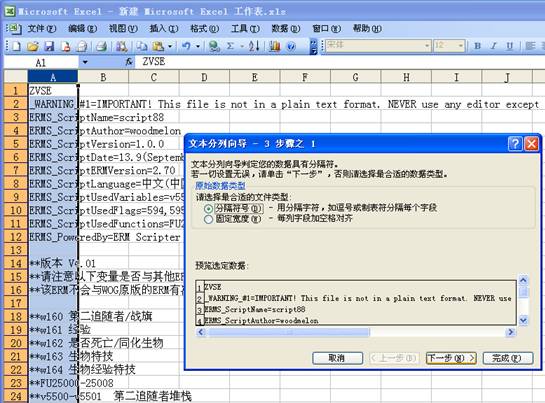Click the Insert Hyperlink globe icon
Screen dimensions: 545x403
point(214,46)
